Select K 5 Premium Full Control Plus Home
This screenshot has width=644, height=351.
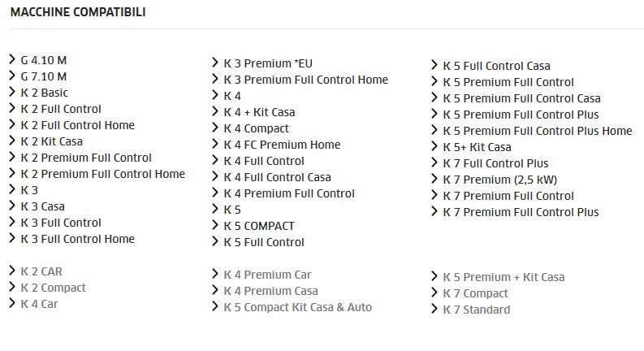click(538, 131)
